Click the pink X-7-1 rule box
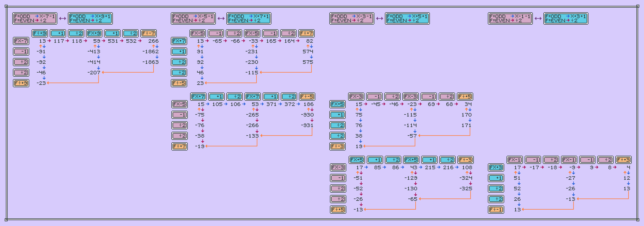 pos(35,18)
